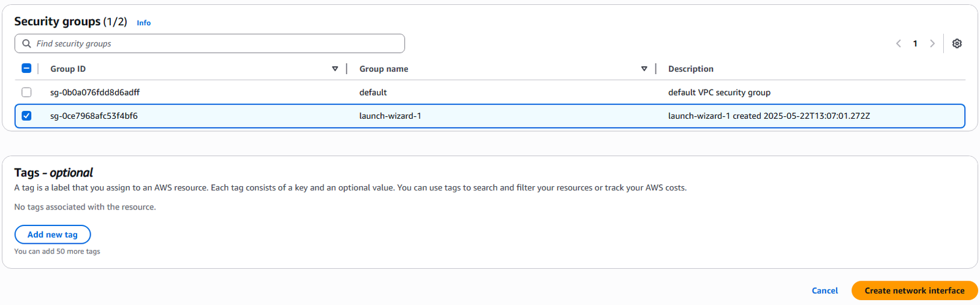Cancel the network interface creation
The width and height of the screenshot is (980, 305).
pyautogui.click(x=824, y=291)
